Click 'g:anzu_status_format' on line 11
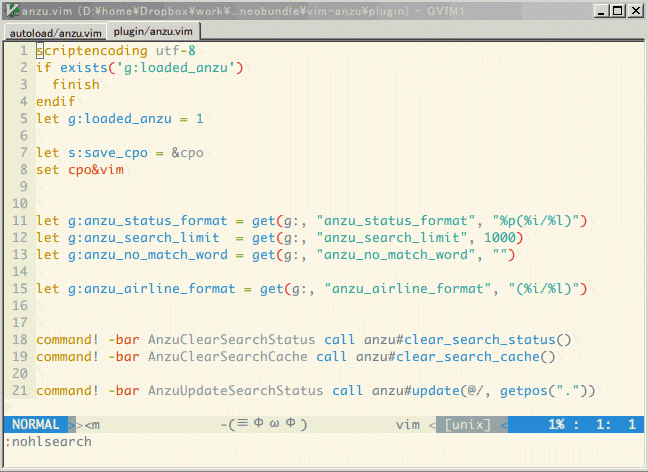 point(148,221)
